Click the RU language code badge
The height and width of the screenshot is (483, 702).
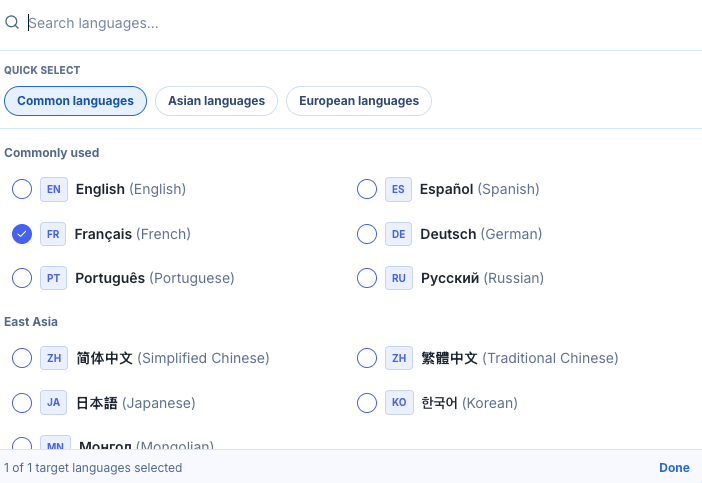click(x=398, y=278)
